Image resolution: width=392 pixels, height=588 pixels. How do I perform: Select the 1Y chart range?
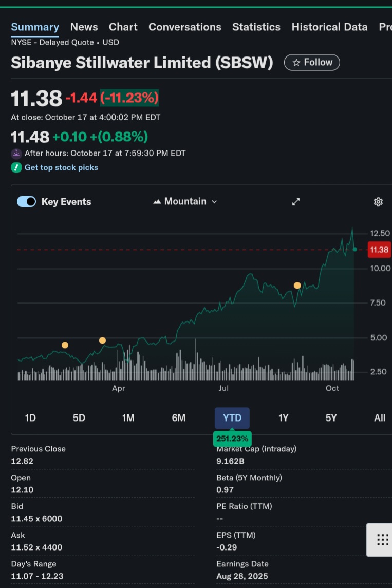tap(283, 418)
